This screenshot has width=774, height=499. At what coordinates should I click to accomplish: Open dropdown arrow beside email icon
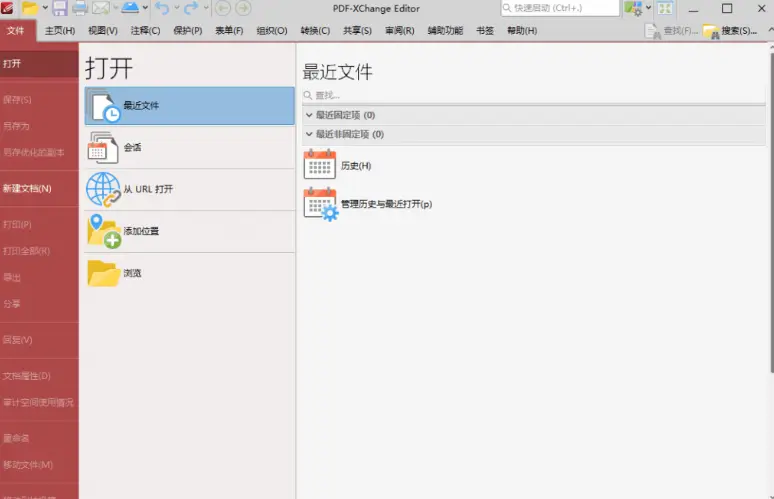[115, 8]
